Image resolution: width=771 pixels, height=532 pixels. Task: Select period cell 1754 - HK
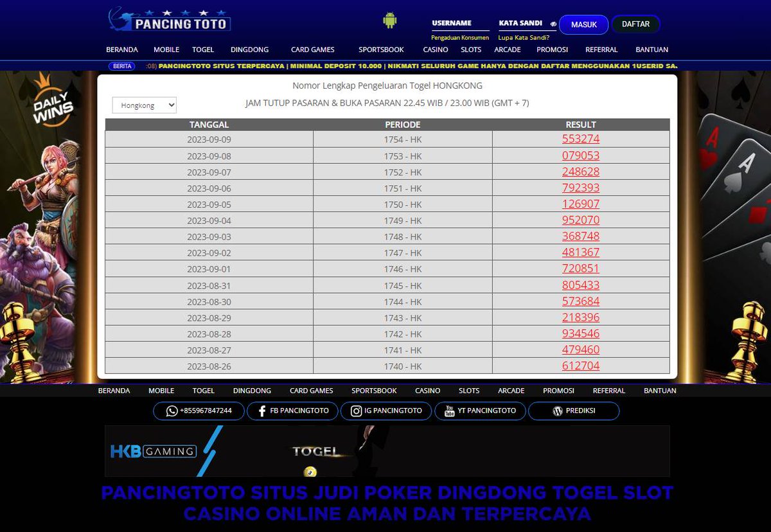click(403, 139)
